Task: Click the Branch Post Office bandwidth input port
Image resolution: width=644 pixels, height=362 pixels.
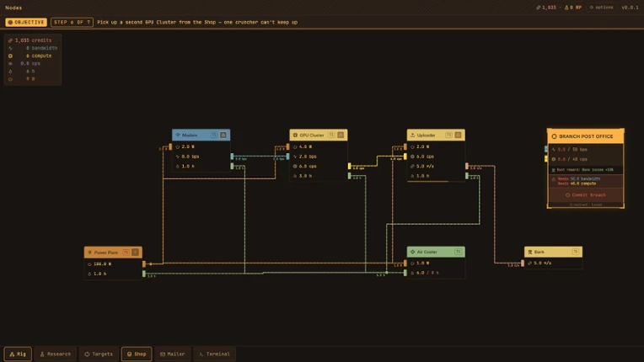Action: pyautogui.click(x=546, y=149)
